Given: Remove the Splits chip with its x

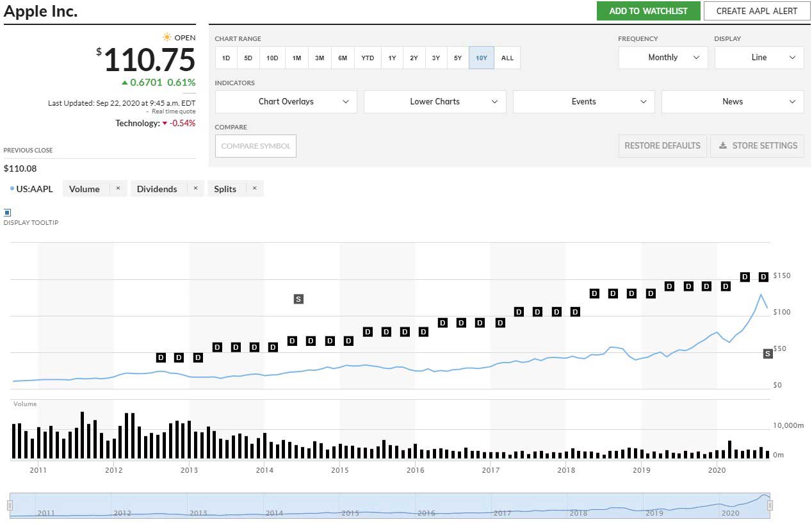Looking at the screenshot, I should tap(254, 188).
